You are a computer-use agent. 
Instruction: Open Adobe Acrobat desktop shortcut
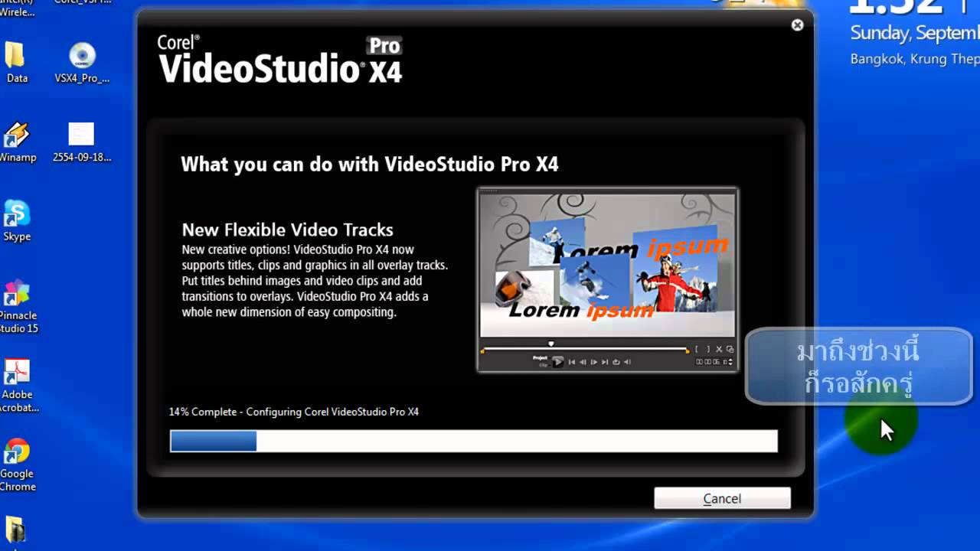[x=17, y=386]
